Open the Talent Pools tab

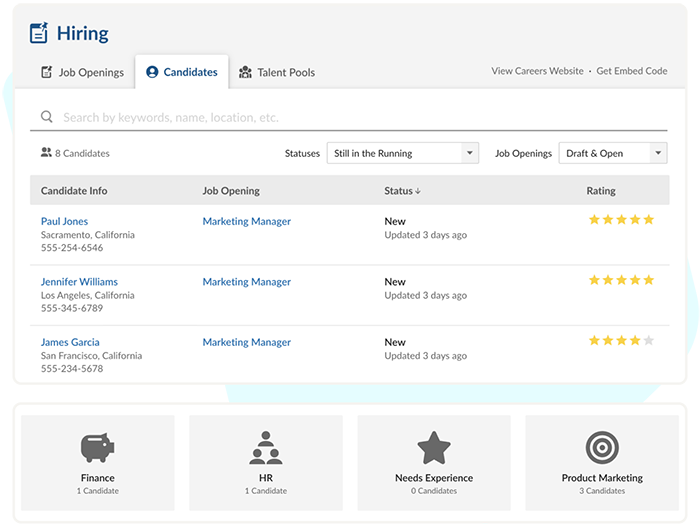[x=277, y=72]
